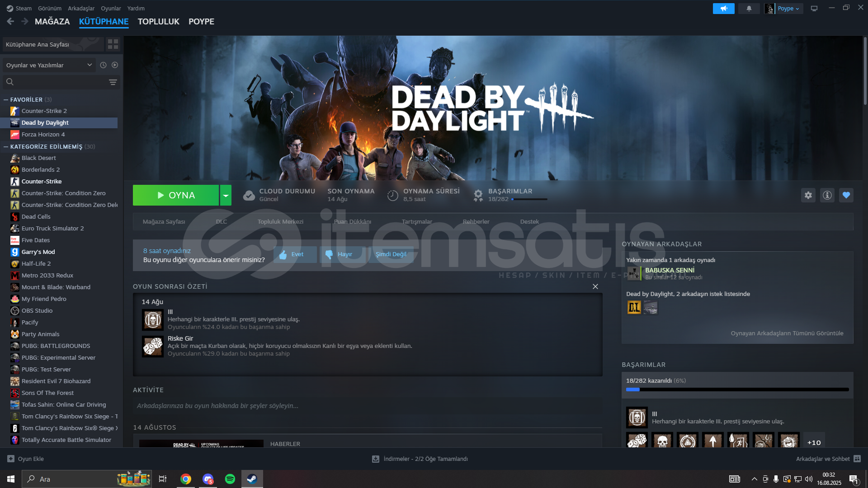
Task: Open advanced filter options icon
Action: pyautogui.click(x=113, y=82)
